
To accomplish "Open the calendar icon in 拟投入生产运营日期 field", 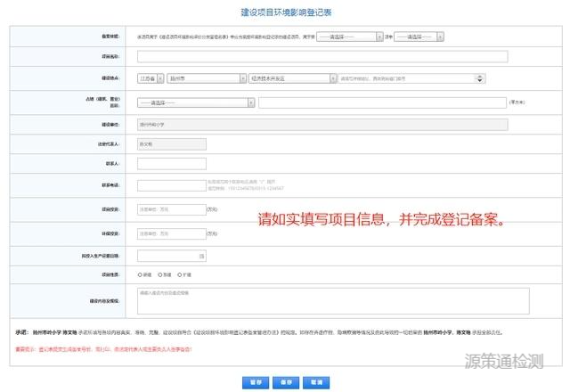I will pyautogui.click(x=202, y=257).
